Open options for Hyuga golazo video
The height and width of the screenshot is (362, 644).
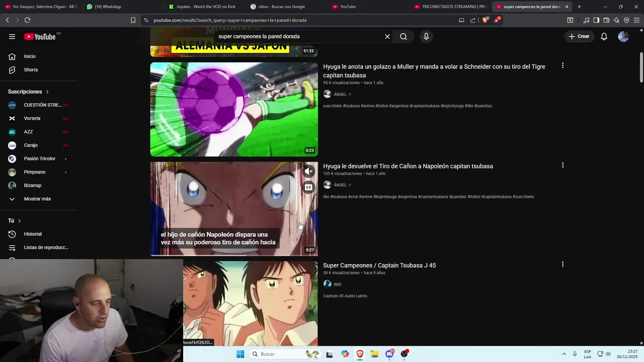(562, 65)
